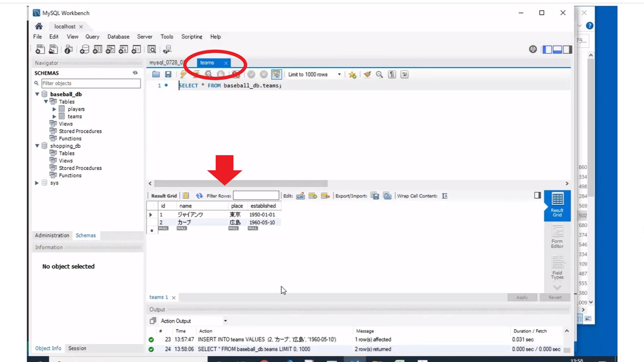Click the Filter Rows input field
644x362 pixels.
coord(256,195)
